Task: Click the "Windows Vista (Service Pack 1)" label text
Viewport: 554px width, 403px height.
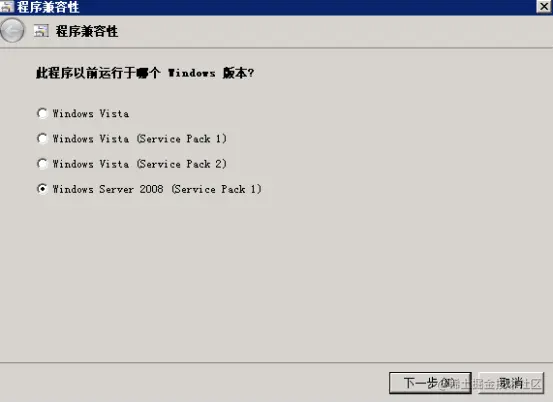Action: coord(140,139)
